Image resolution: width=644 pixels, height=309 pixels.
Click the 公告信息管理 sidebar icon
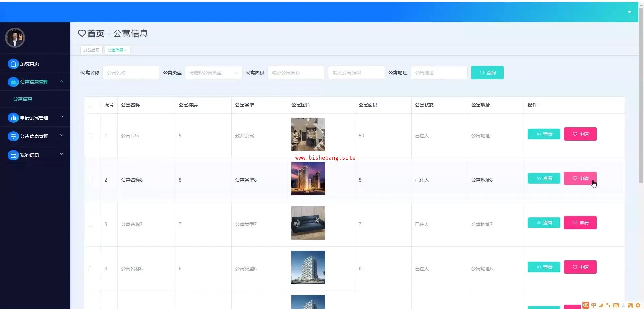(x=13, y=136)
